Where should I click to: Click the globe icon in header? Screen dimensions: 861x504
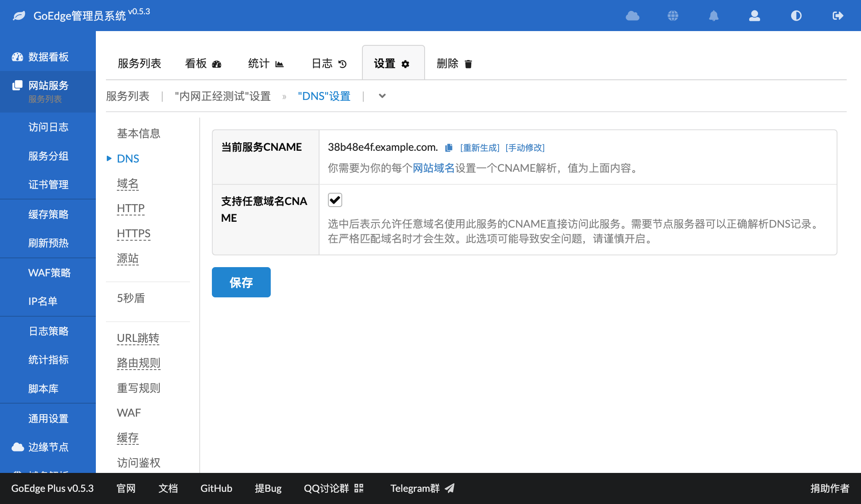click(673, 16)
